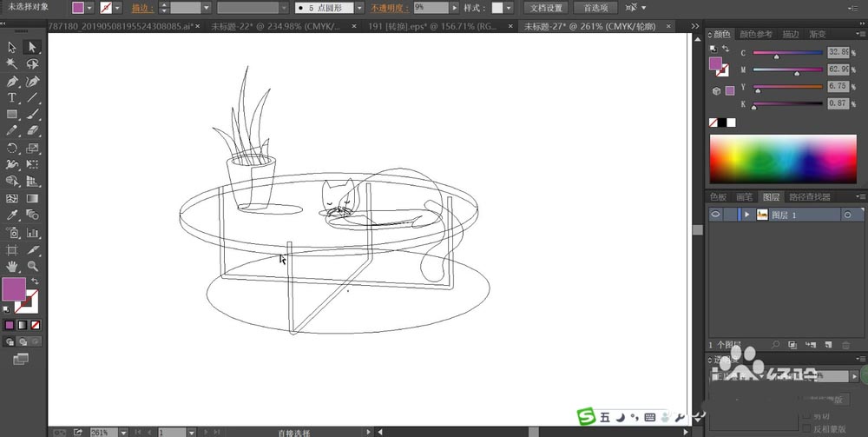
Task: Select the Eyedropper tool
Action: pos(11,215)
